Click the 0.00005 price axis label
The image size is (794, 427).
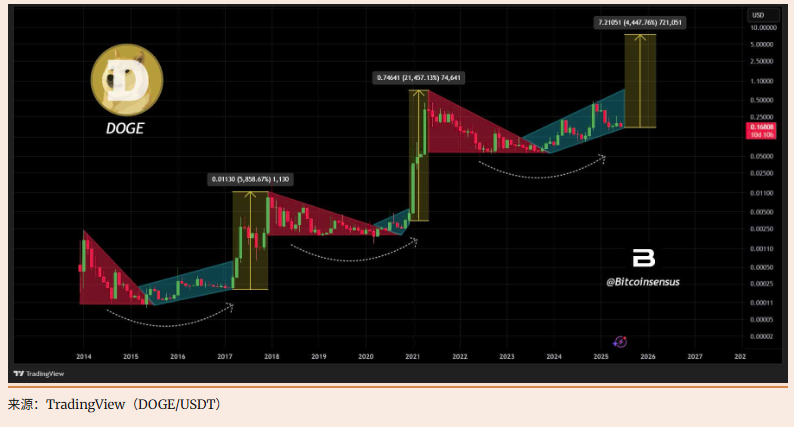point(762,320)
